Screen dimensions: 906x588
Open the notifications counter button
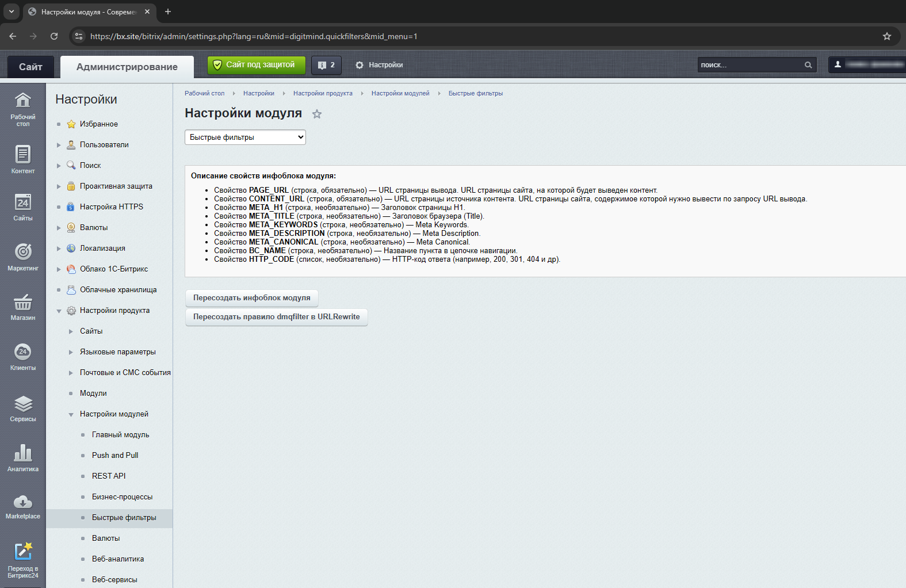326,65
